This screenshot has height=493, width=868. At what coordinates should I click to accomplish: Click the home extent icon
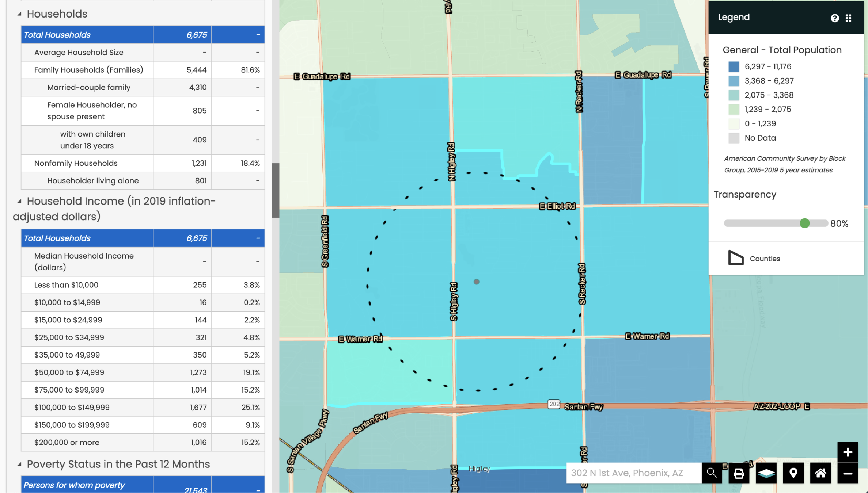coord(820,473)
